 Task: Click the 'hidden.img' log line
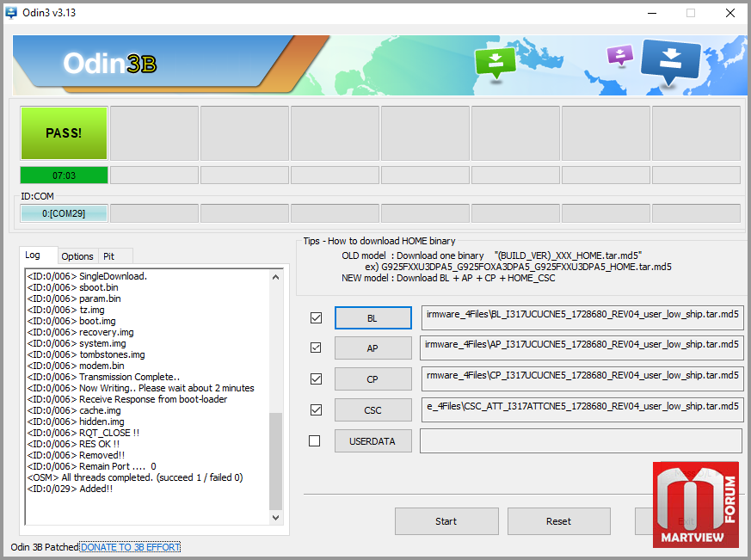click(x=76, y=422)
